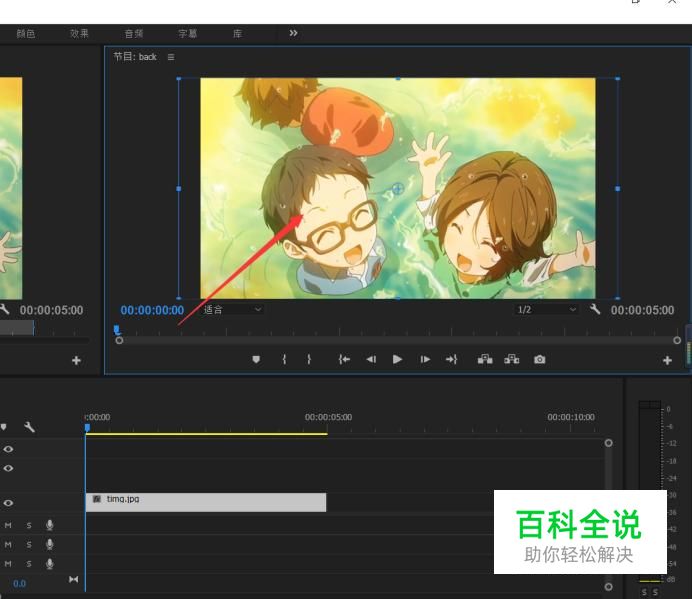Click the blue 00:00:00:00 playhead timecode
Viewport: 692px width, 599px height.
tap(152, 310)
